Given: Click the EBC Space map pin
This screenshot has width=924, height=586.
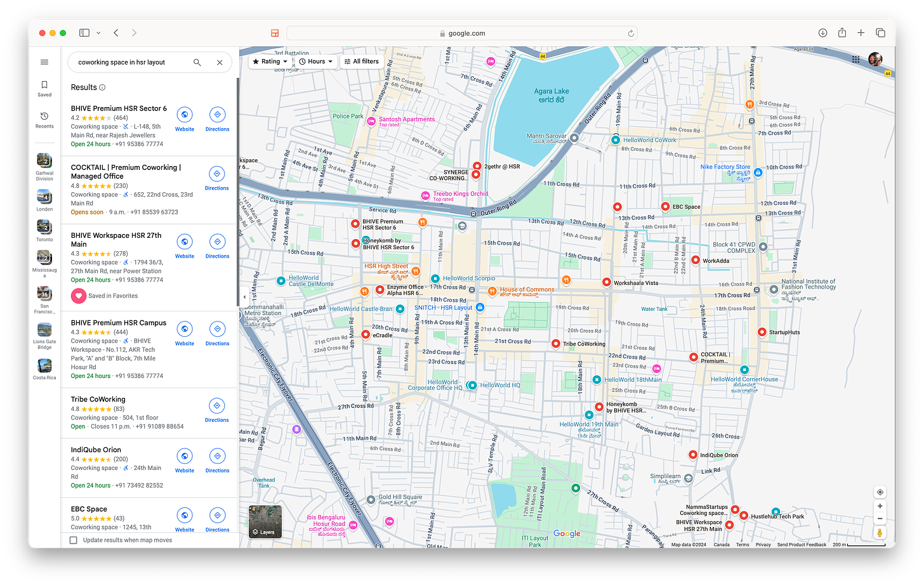Looking at the screenshot, I should [x=665, y=206].
